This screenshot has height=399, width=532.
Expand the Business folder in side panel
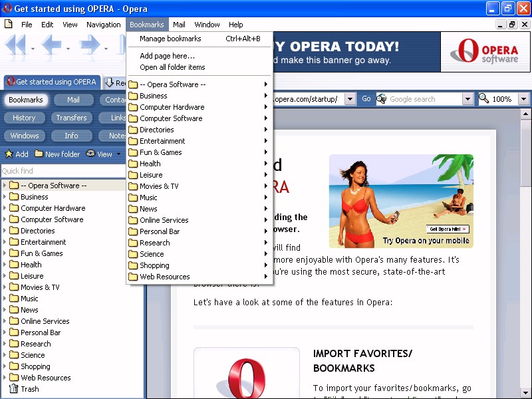(x=5, y=196)
